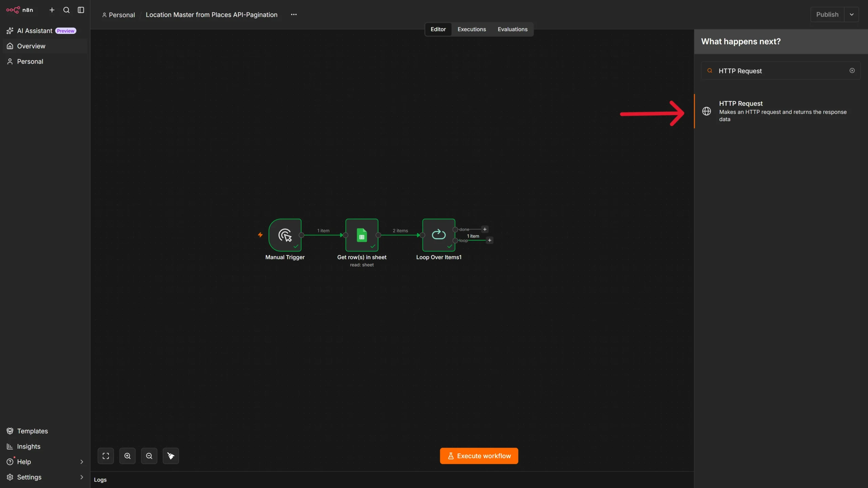This screenshot has width=868, height=488.
Task: Create new item with plus icon
Action: [x=52, y=10]
